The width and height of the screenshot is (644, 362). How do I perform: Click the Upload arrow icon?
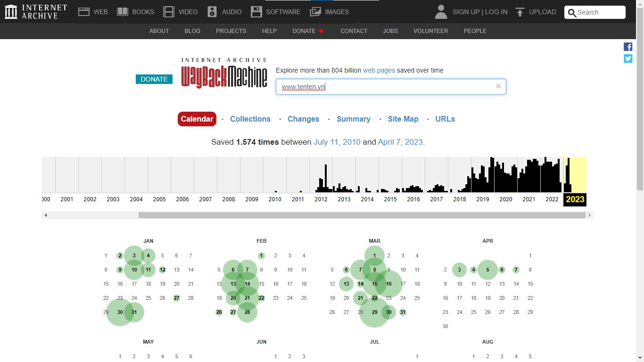pos(520,12)
